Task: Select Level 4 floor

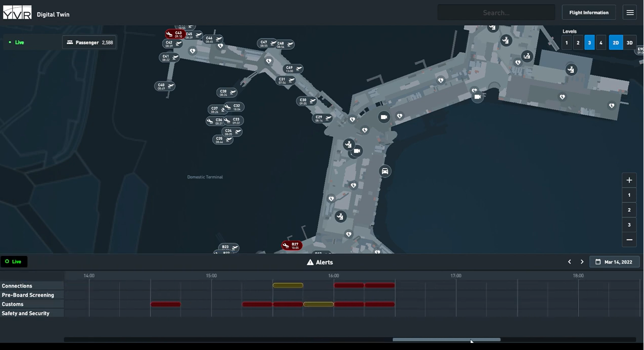Action: pos(601,43)
